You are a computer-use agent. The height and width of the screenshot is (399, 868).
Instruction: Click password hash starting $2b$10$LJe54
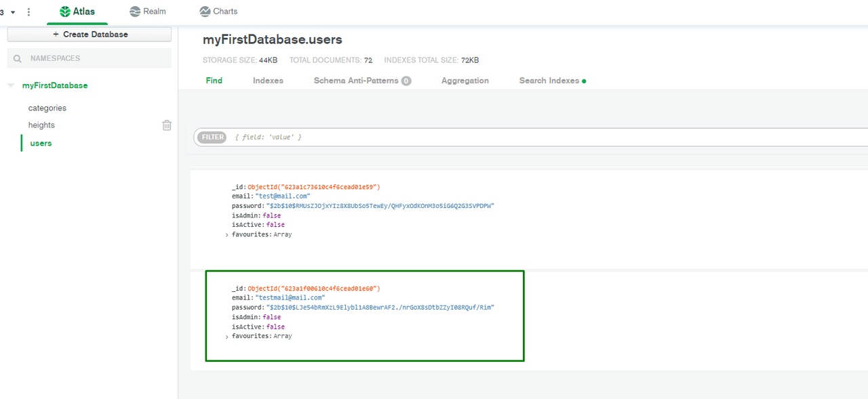point(380,308)
